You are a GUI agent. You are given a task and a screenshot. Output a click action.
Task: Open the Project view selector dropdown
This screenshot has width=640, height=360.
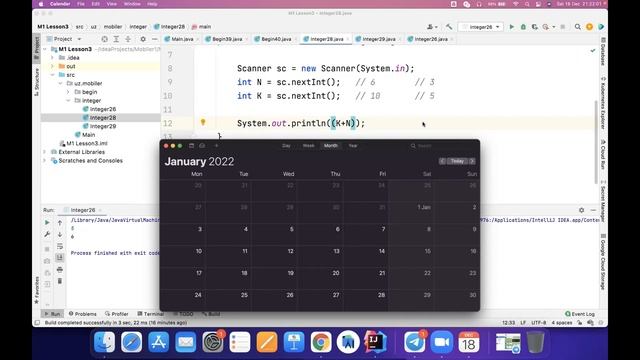coord(64,39)
